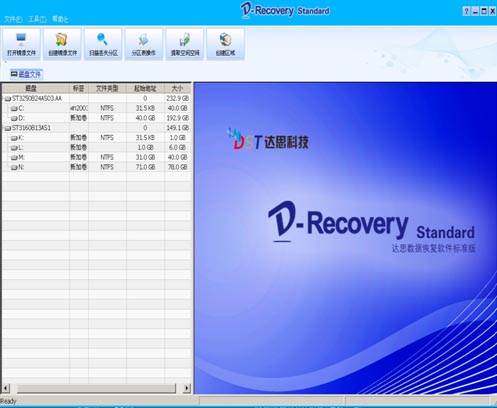
Task: Click the label cell in the C: row
Action: click(79, 108)
